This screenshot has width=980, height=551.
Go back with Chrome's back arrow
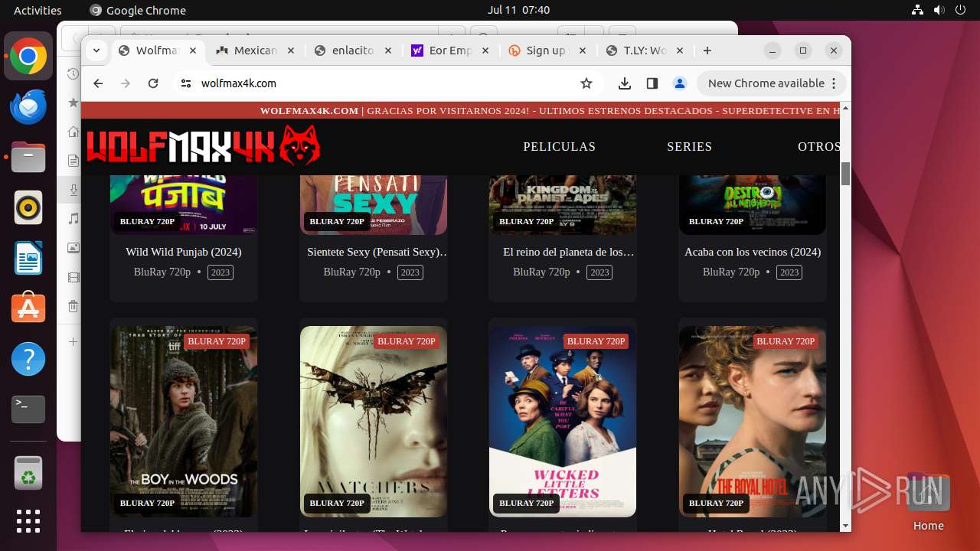coord(98,83)
